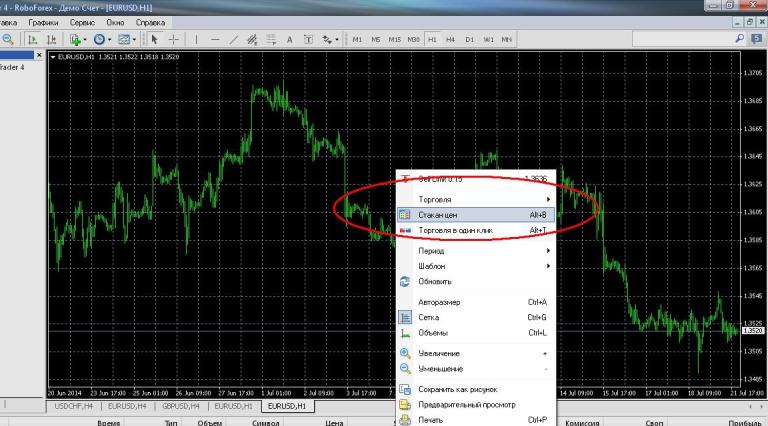Select the horizontal line drawing tool
Screen dimensions: 768x426
(x=215, y=39)
